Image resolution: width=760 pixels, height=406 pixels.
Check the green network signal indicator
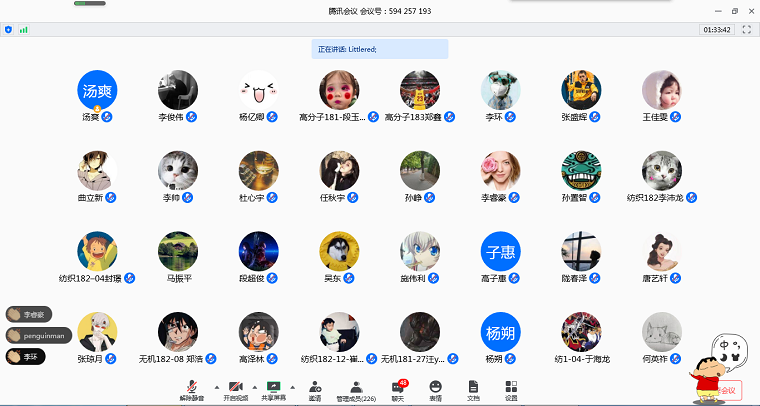(x=23, y=30)
